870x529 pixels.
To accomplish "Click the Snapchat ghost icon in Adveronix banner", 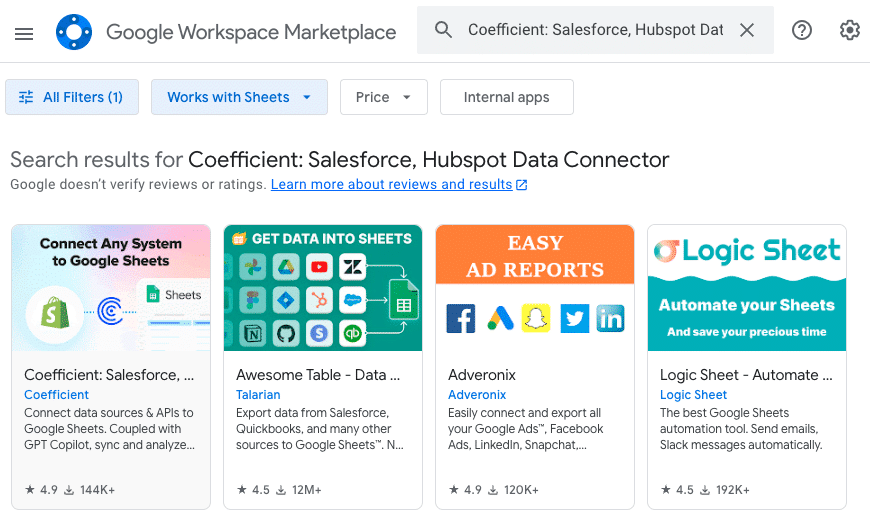I will pos(536,319).
